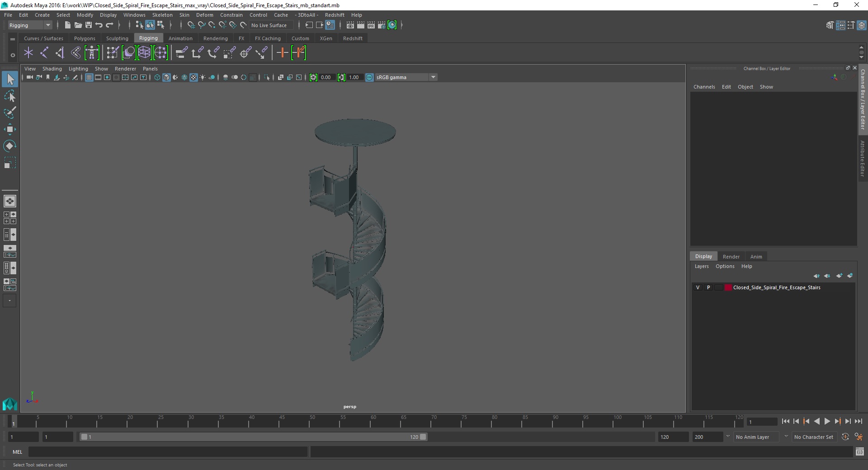
Task: Switch to the Render layer tab
Action: pyautogui.click(x=731, y=257)
